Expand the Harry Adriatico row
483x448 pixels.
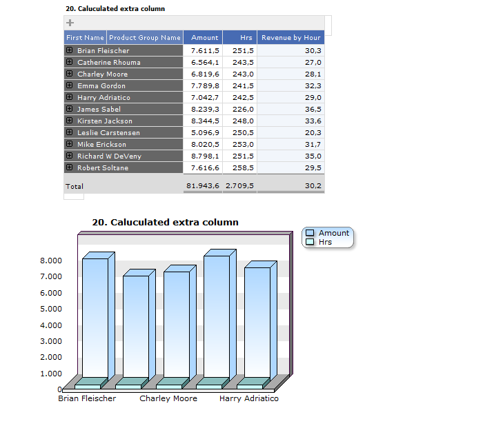click(69, 97)
